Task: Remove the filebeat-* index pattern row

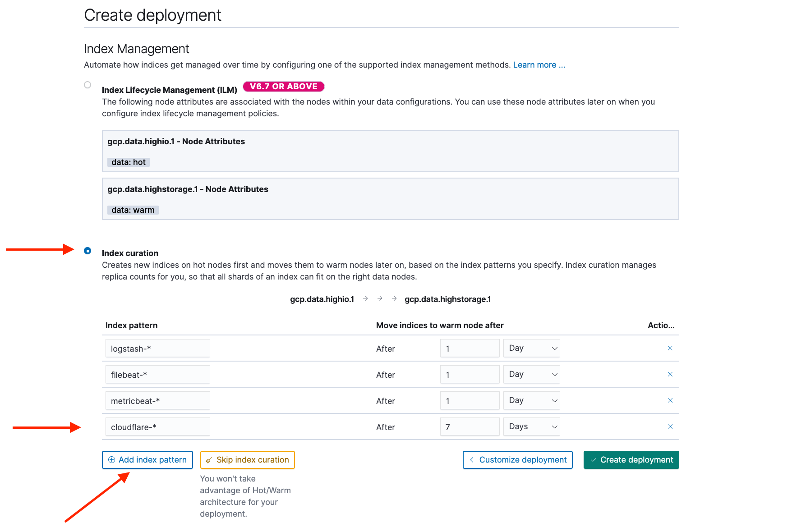Action: (x=670, y=374)
